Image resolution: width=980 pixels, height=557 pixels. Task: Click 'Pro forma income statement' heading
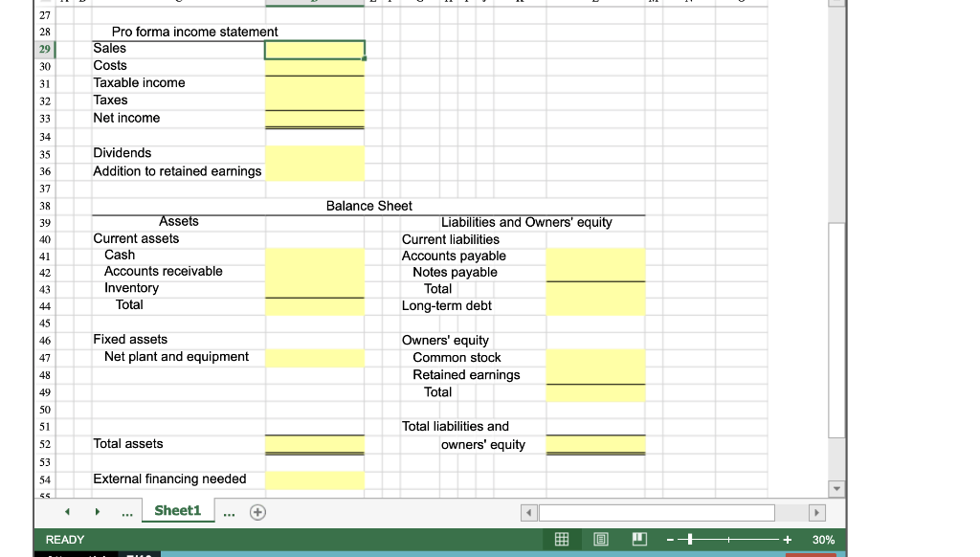pos(194,32)
